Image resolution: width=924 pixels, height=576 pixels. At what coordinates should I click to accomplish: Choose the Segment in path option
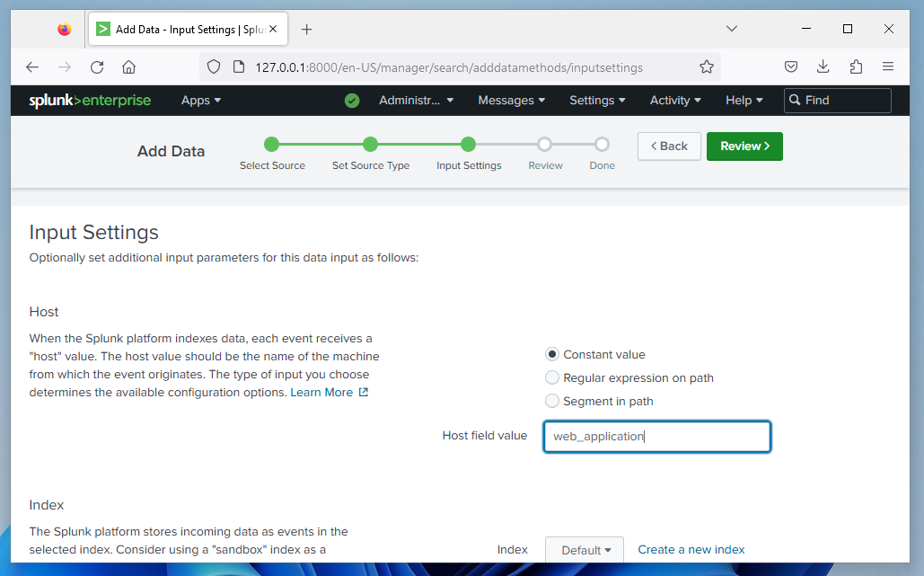551,401
